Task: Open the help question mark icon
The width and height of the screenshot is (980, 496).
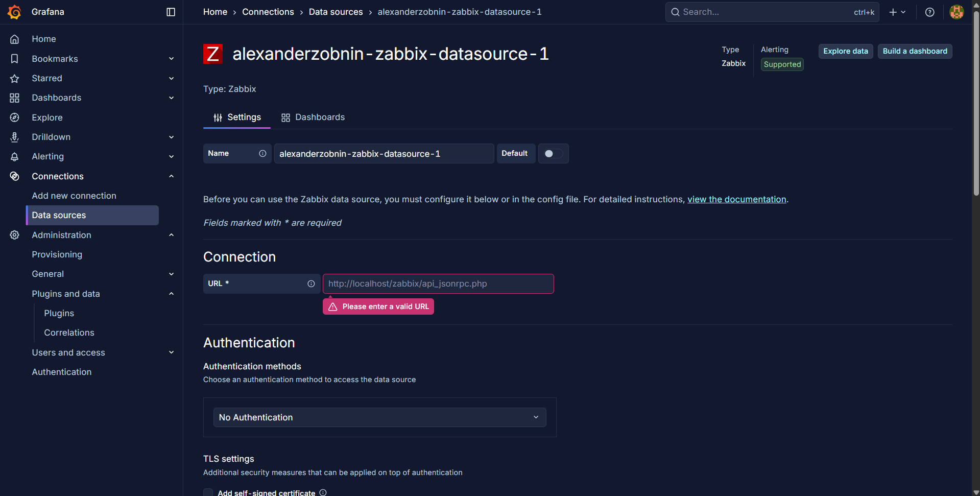Action: [929, 12]
